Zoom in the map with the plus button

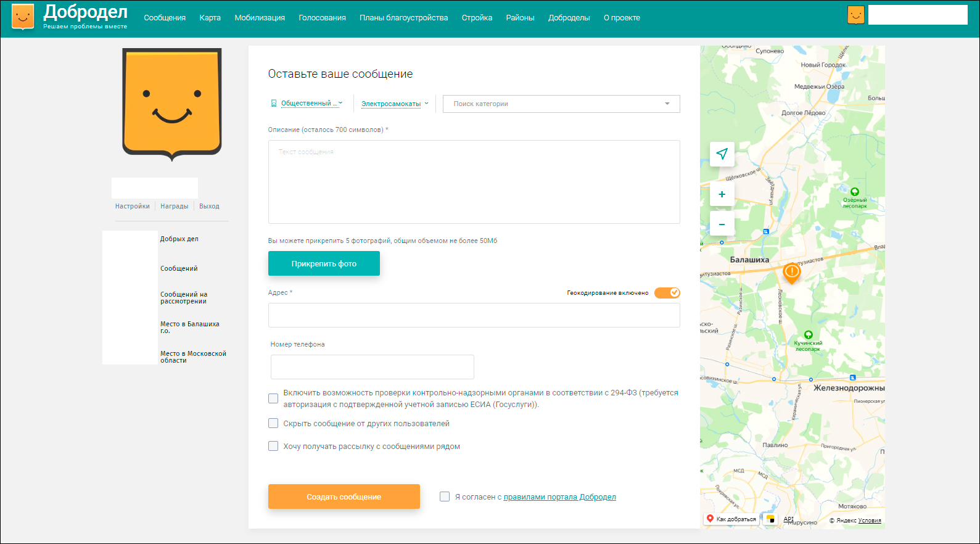point(722,194)
